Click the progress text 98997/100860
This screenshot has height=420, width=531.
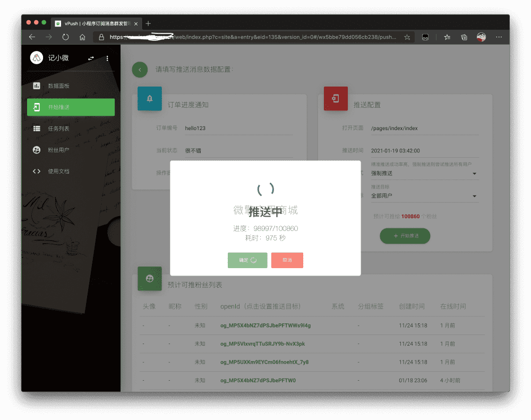click(276, 229)
